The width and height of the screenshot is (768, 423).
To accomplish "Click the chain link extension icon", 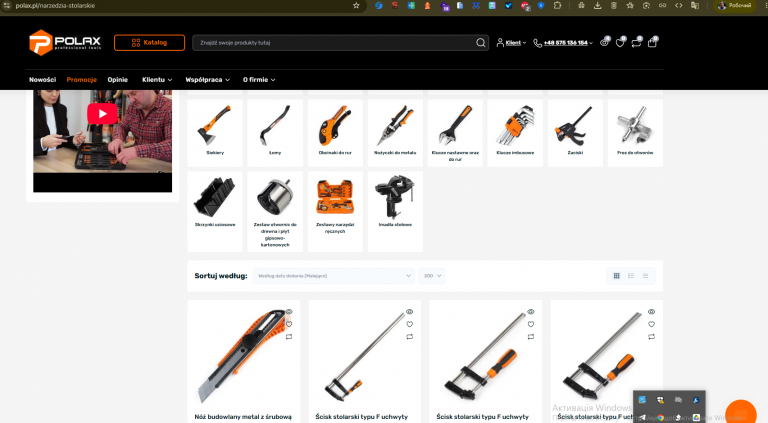I will (x=662, y=5).
